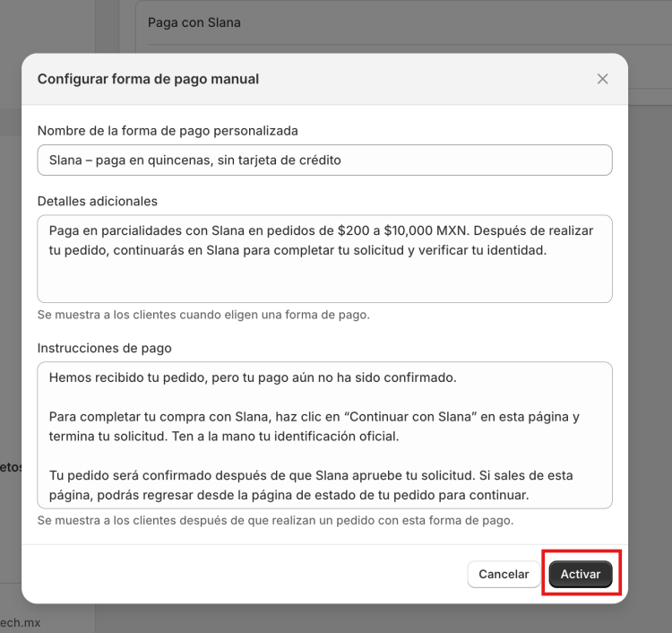Click the Detalles adicionales label
This screenshot has height=633, width=672.
click(98, 201)
